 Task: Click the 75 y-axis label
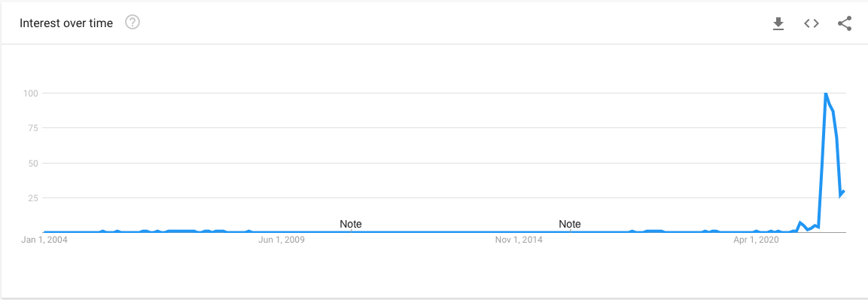pyautogui.click(x=32, y=128)
